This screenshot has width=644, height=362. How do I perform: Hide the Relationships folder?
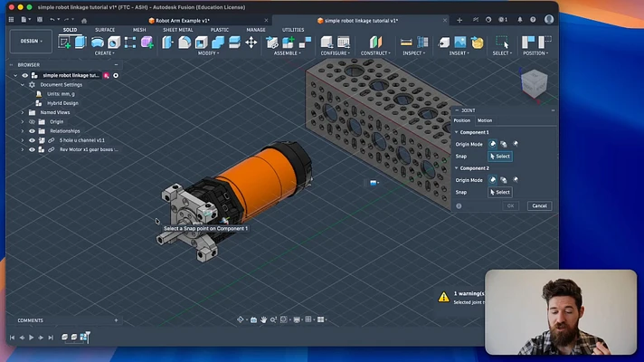point(32,131)
